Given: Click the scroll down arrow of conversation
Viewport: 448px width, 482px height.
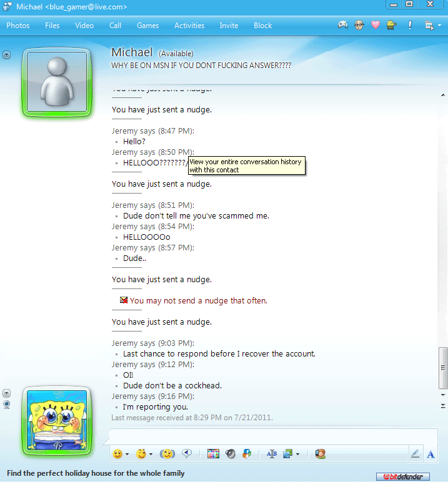Looking at the screenshot, I should tap(443, 395).
